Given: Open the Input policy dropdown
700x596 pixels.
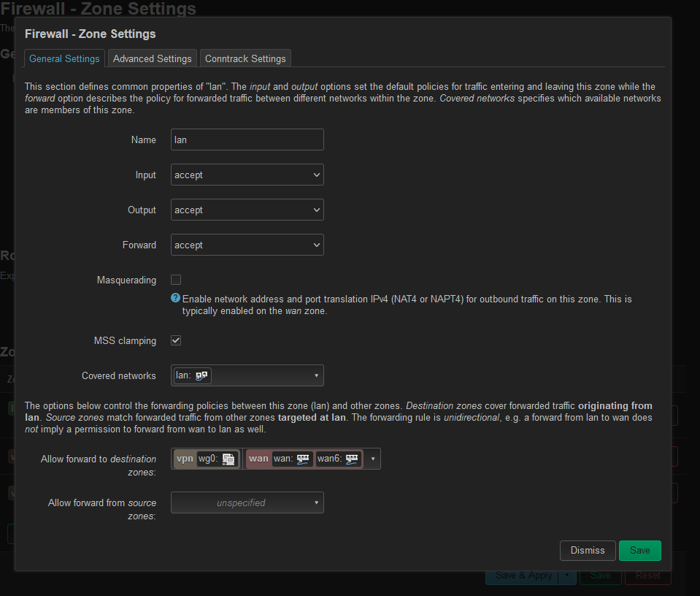Looking at the screenshot, I should click(247, 175).
